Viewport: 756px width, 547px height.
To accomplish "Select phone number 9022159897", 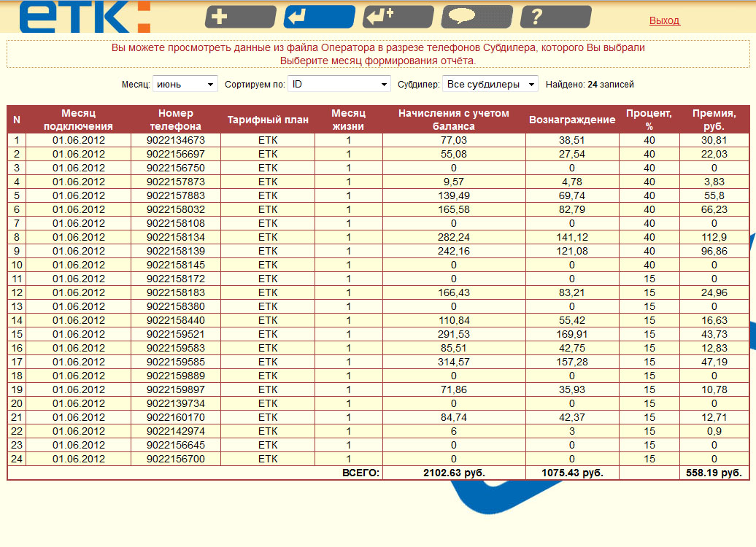I will click(175, 390).
